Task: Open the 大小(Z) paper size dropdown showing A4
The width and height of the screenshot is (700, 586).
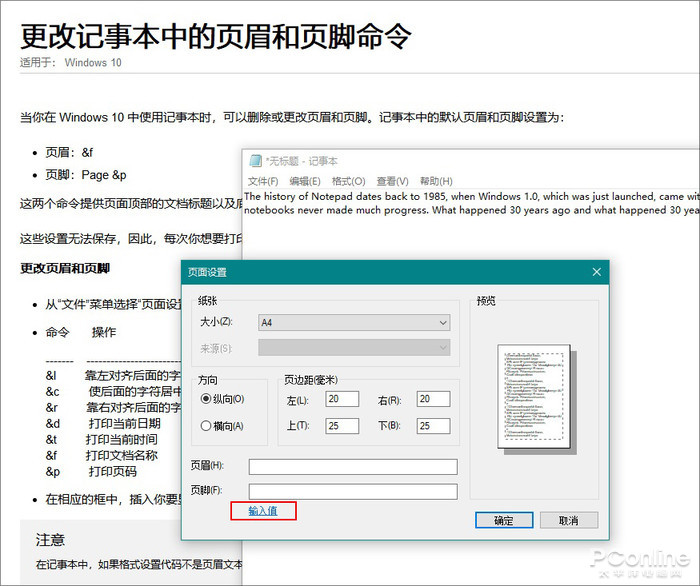Action: pyautogui.click(x=354, y=322)
